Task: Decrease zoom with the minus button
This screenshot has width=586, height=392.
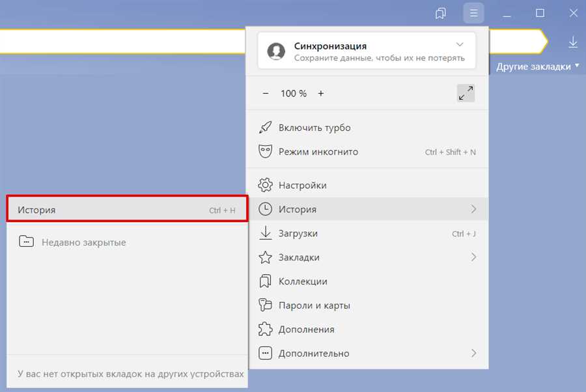Action: point(266,93)
